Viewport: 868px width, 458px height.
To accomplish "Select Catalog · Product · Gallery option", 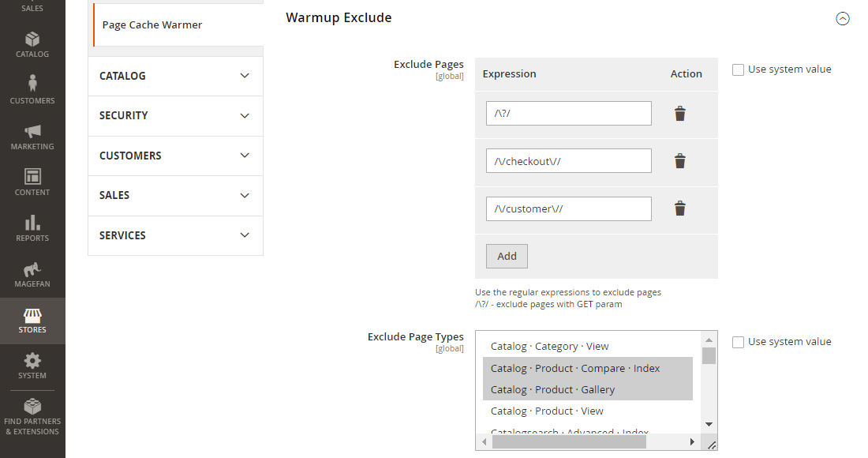I will 588,390.
